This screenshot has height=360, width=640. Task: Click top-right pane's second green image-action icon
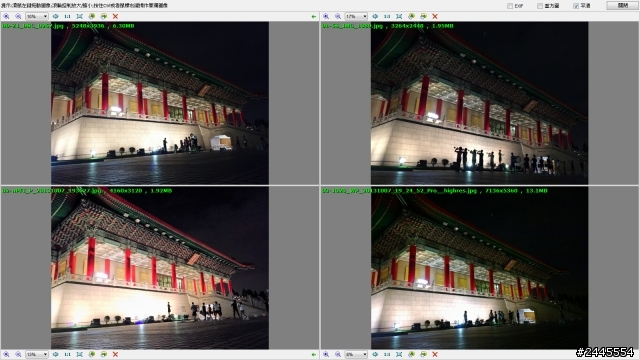[423, 16]
